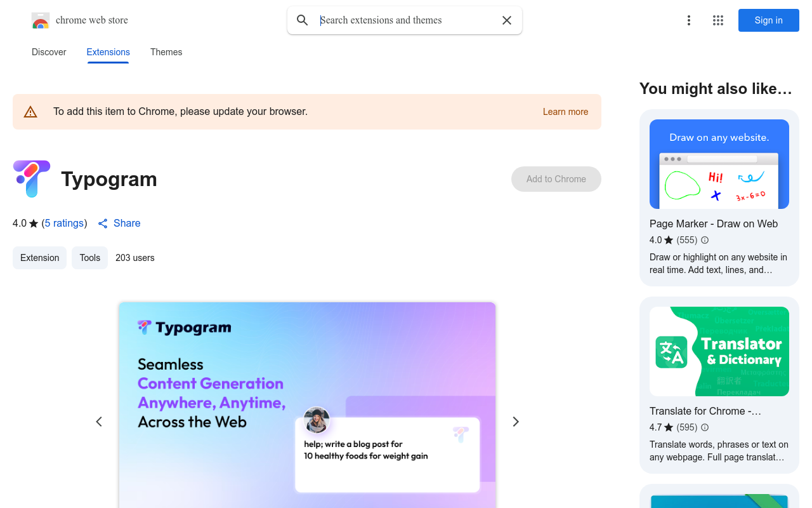The image size is (812, 508).
Task: Click the Typogram extension logo
Action: (31, 178)
